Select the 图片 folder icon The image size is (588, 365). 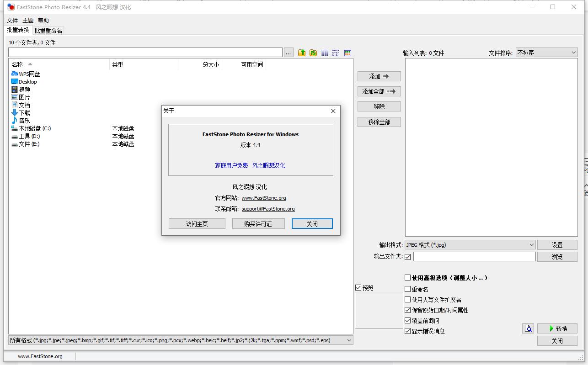[x=15, y=97]
